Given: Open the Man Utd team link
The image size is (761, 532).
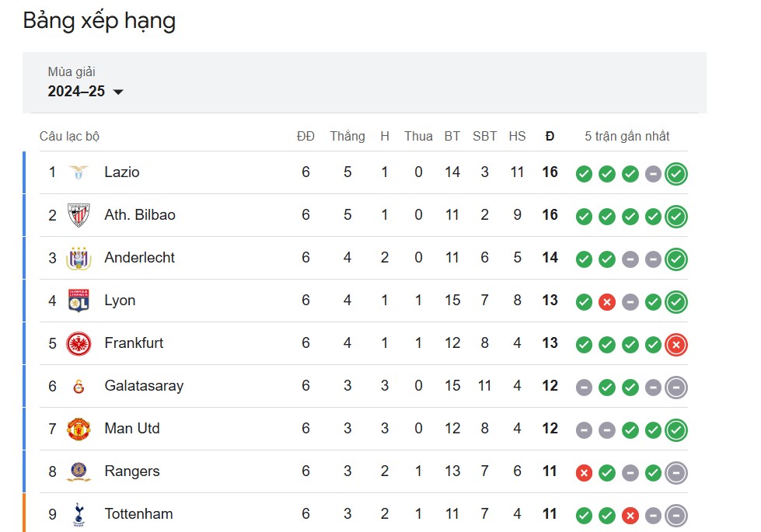Looking at the screenshot, I should (x=132, y=429).
